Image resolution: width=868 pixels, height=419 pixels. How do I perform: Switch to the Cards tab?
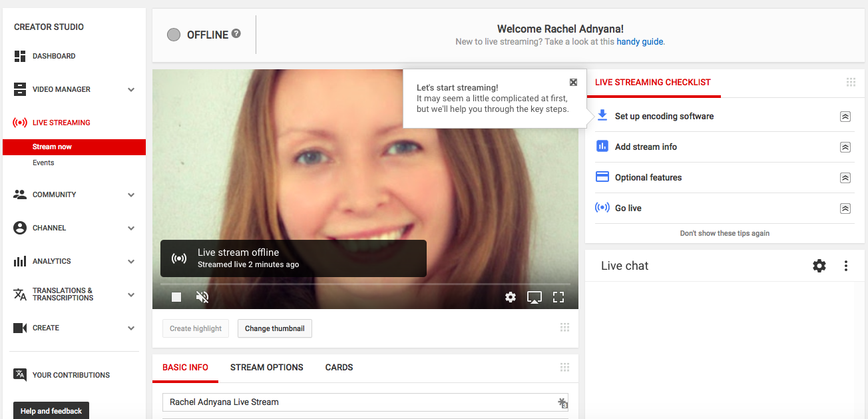click(339, 367)
